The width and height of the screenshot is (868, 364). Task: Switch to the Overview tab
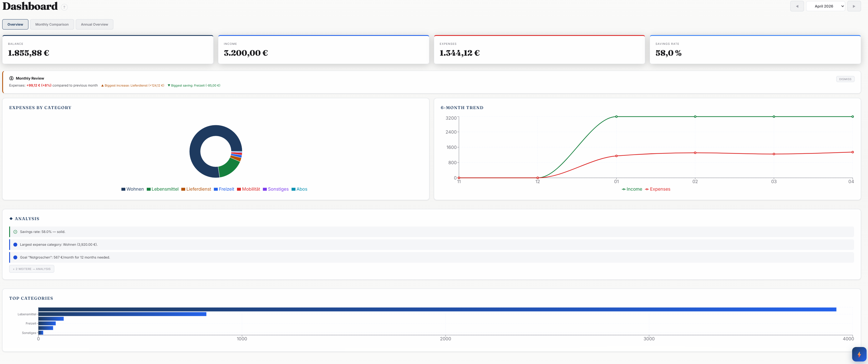coord(15,24)
